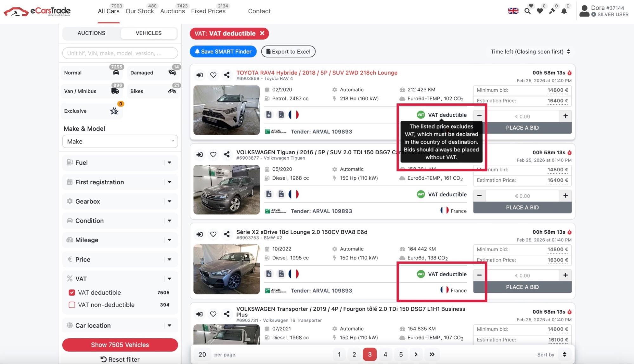634x364 pixels.
Task: Remove the VAT deductible filter tag
Action: [x=262, y=33]
